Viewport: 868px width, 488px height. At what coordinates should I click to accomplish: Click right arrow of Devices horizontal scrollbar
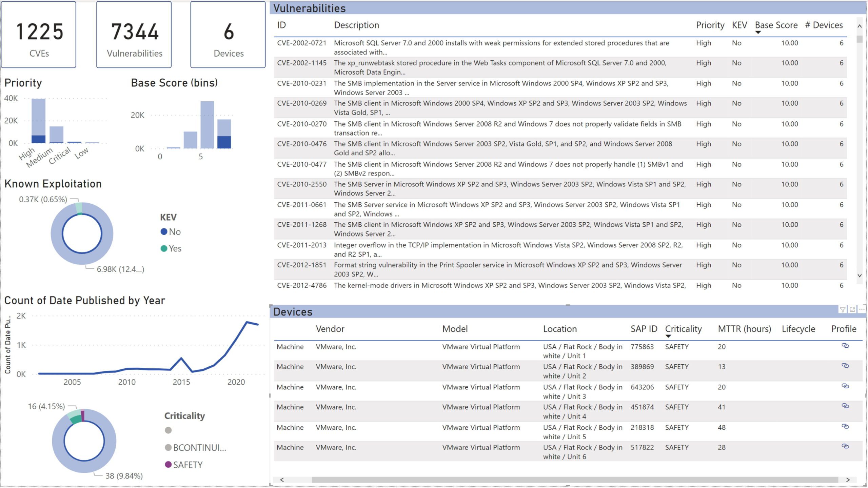(x=848, y=480)
